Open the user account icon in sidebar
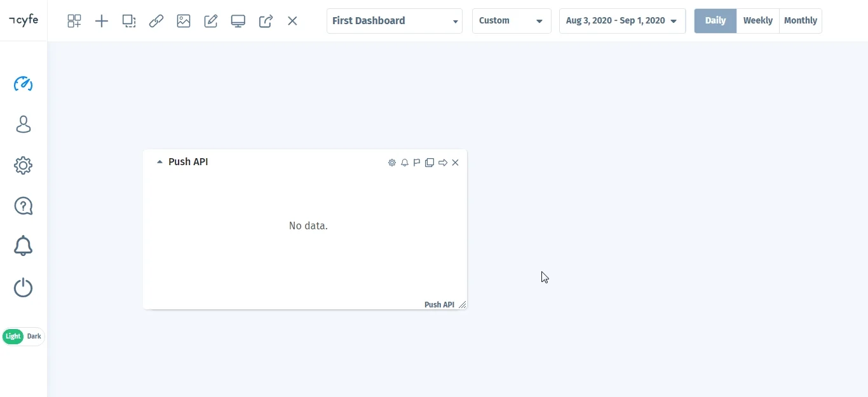The height and width of the screenshot is (397, 868). tap(24, 124)
